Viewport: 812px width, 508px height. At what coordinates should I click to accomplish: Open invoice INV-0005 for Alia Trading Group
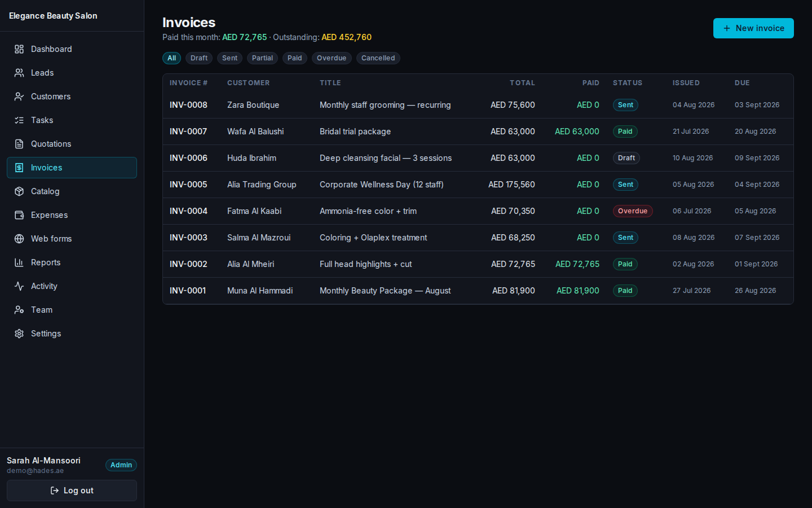click(x=478, y=185)
